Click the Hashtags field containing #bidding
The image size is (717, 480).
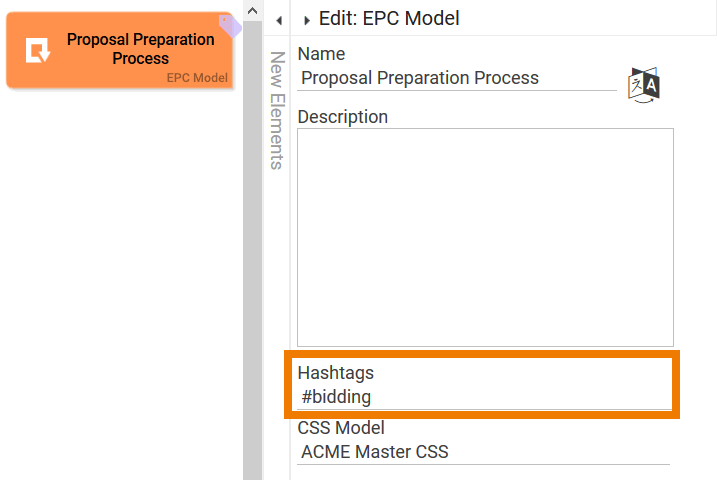(485, 397)
